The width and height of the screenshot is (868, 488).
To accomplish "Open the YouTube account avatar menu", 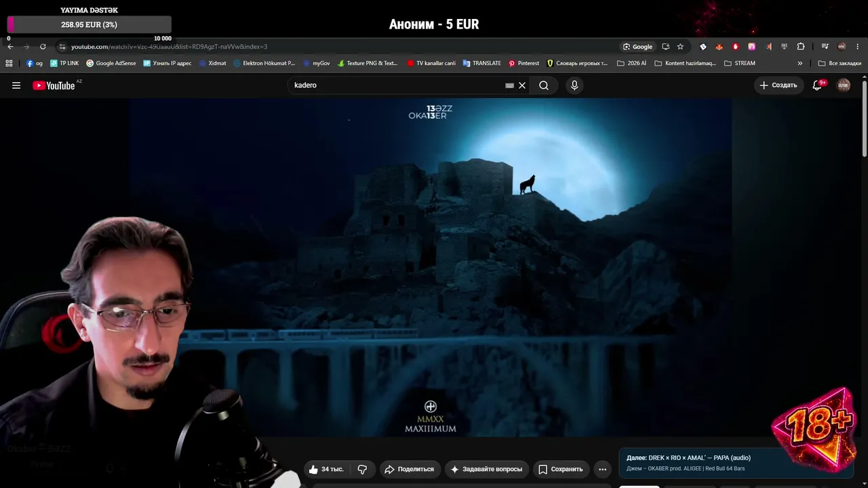I will [x=844, y=85].
